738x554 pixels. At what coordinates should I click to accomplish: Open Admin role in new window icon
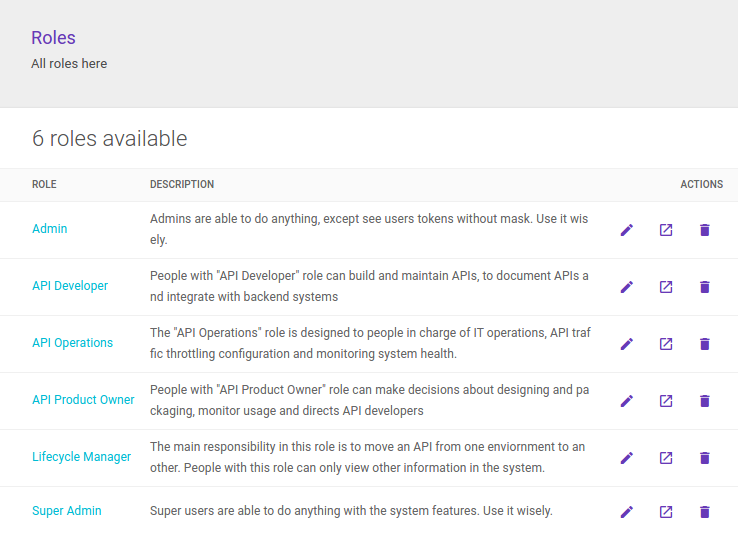(x=666, y=230)
